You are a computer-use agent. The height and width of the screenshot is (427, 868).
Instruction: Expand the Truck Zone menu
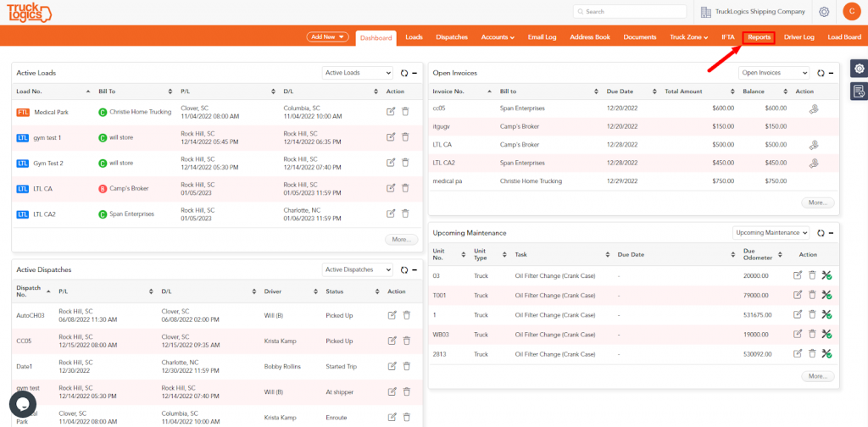[688, 37]
